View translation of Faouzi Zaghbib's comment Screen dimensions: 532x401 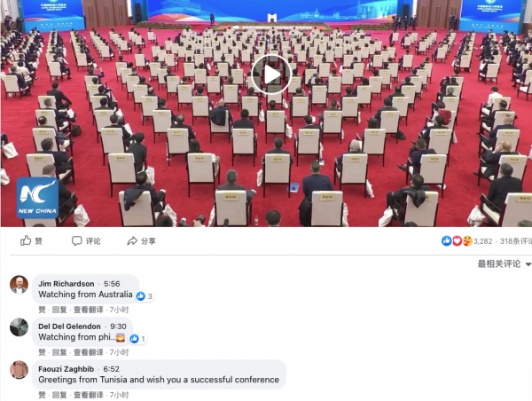point(88,395)
